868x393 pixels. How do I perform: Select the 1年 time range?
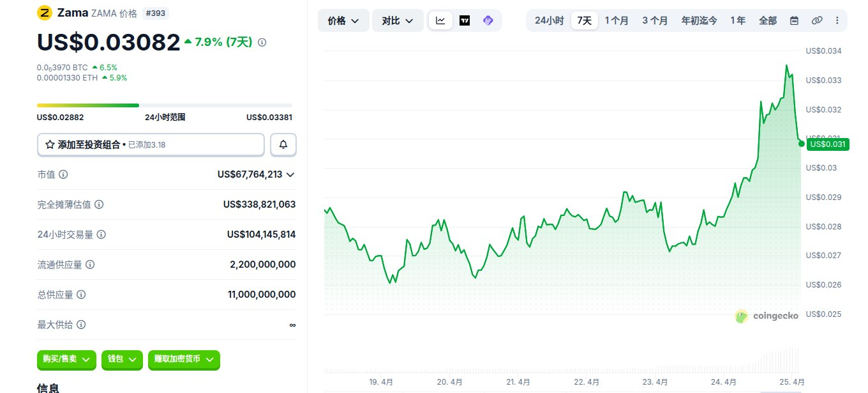(x=738, y=20)
